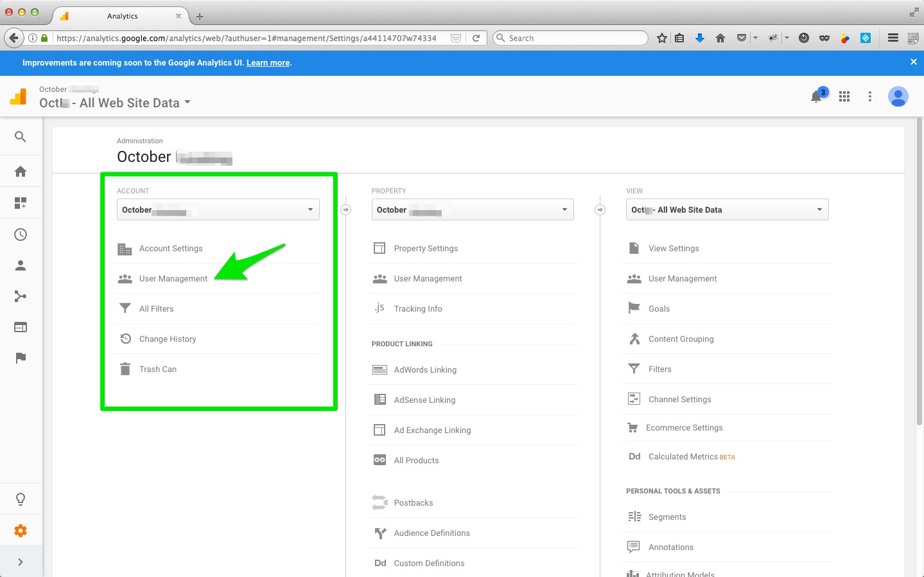The width and height of the screenshot is (924, 577).
Task: Open the browser hamburger menu
Action: [893, 38]
